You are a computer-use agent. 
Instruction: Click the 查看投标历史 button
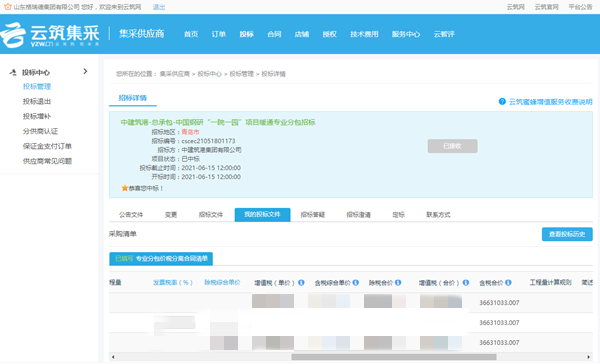coord(567,234)
